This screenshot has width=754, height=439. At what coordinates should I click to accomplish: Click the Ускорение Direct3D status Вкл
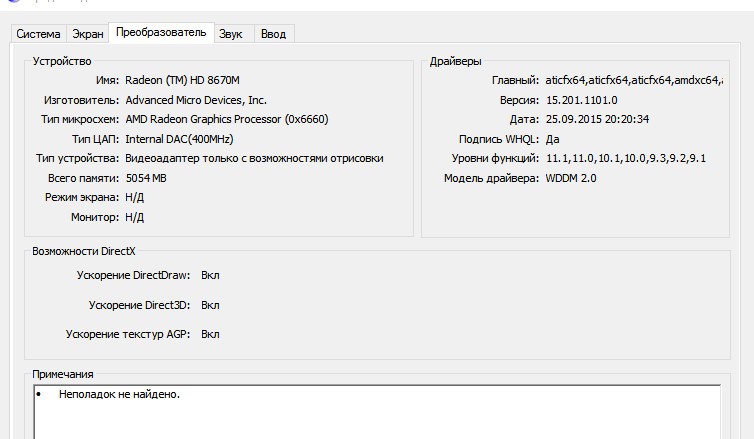(210, 305)
